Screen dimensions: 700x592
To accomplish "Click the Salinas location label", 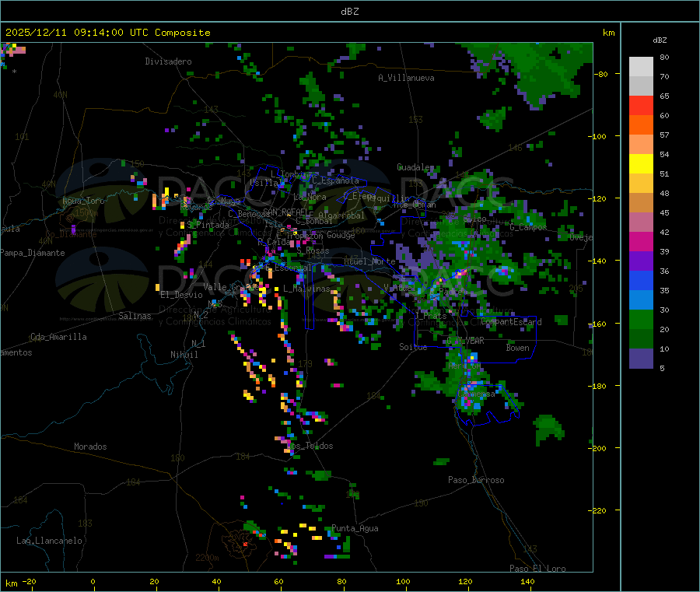I will point(135,316).
